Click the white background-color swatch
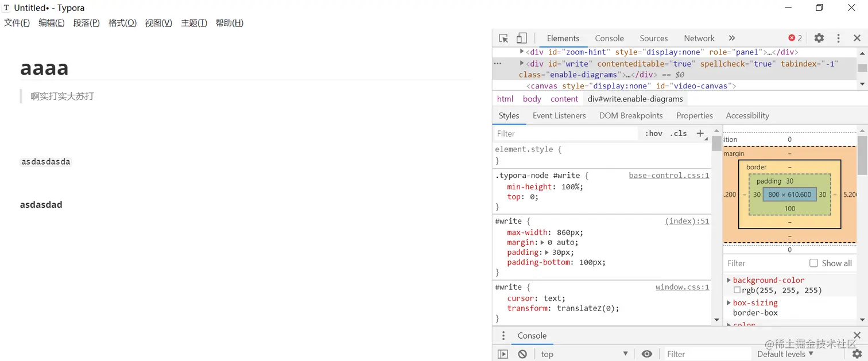 point(737,290)
